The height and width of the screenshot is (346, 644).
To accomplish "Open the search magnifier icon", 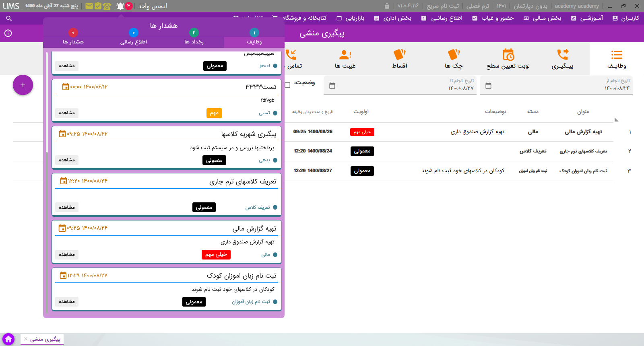I will click(x=9, y=19).
